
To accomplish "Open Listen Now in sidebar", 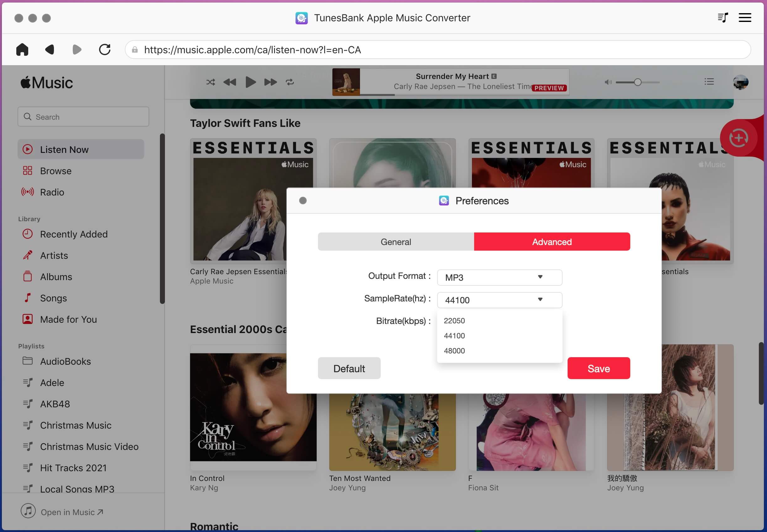I will click(x=81, y=149).
